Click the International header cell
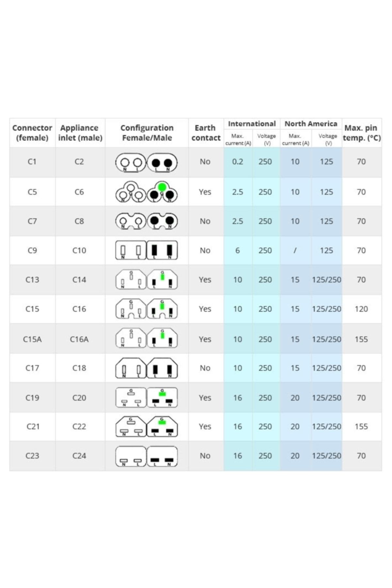Image resolution: width=392 pixels, height=588 pixels. point(252,124)
